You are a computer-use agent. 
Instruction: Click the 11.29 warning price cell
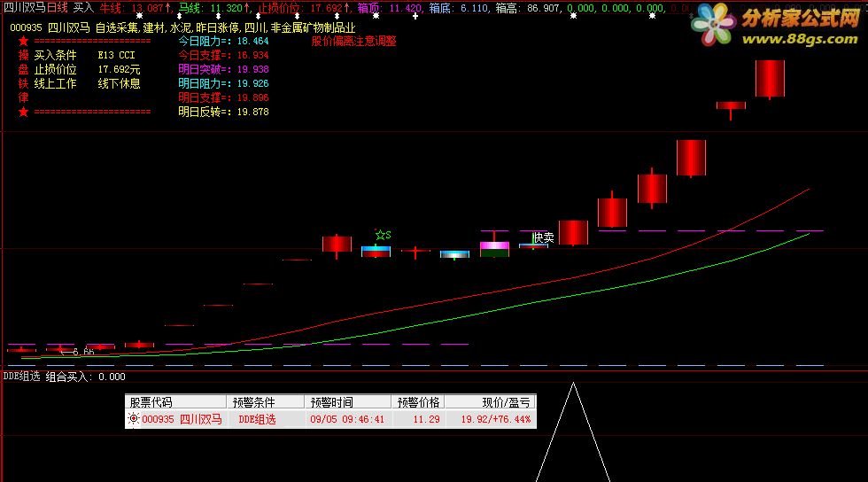[x=426, y=419]
